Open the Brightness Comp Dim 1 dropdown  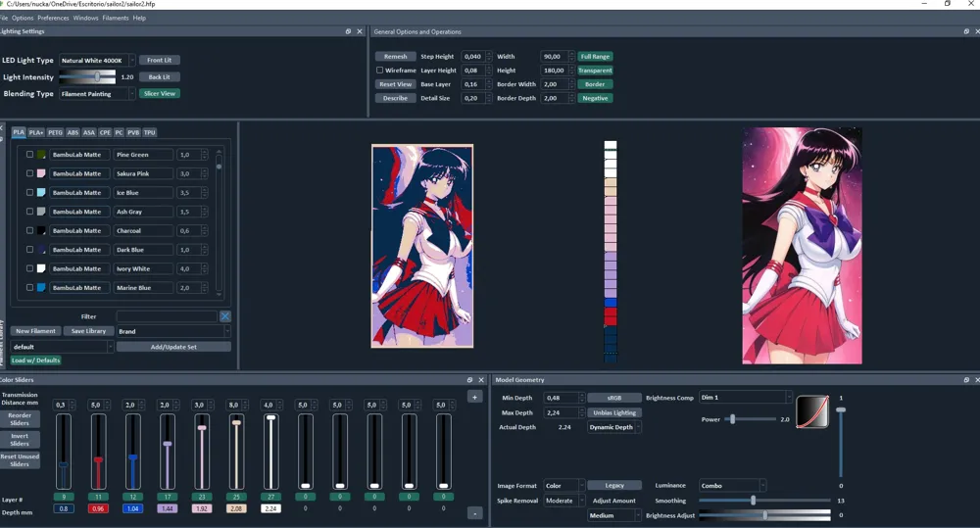tap(746, 397)
